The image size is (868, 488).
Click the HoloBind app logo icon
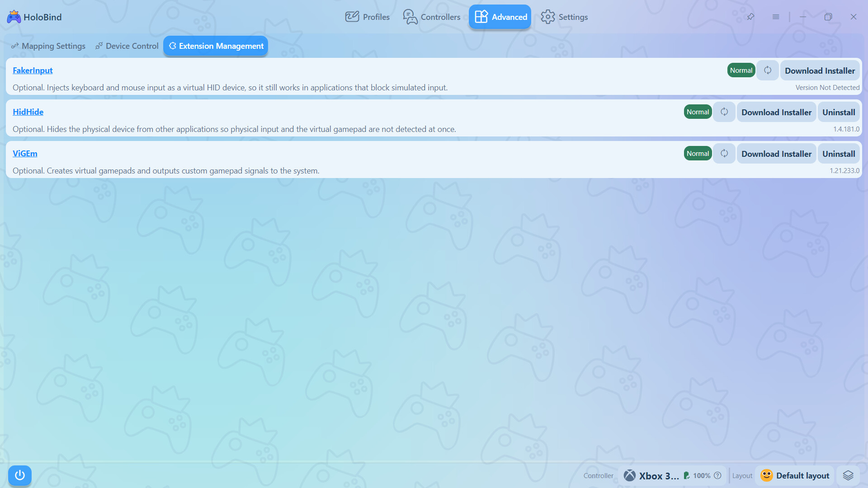[x=14, y=17]
